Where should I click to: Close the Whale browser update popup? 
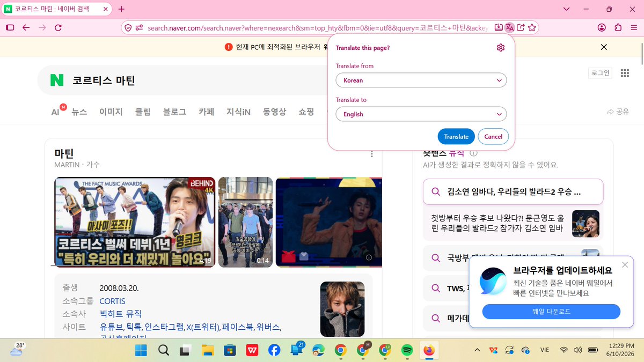coord(625,265)
